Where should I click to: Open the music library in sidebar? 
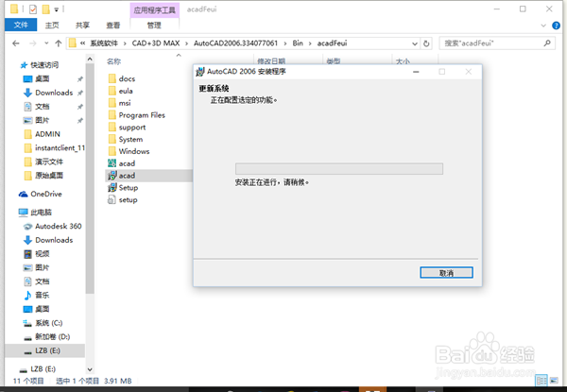pos(36,295)
